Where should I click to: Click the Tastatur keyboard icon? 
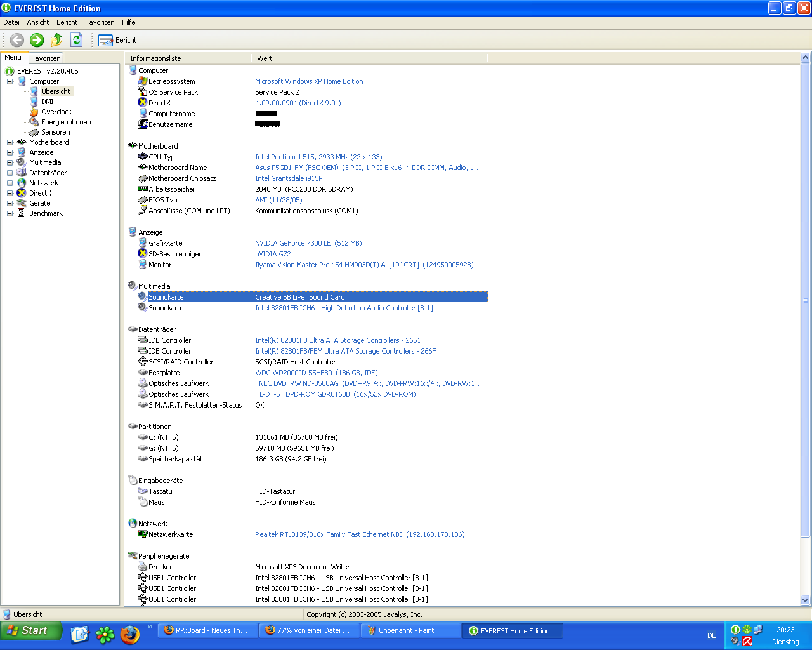point(143,491)
